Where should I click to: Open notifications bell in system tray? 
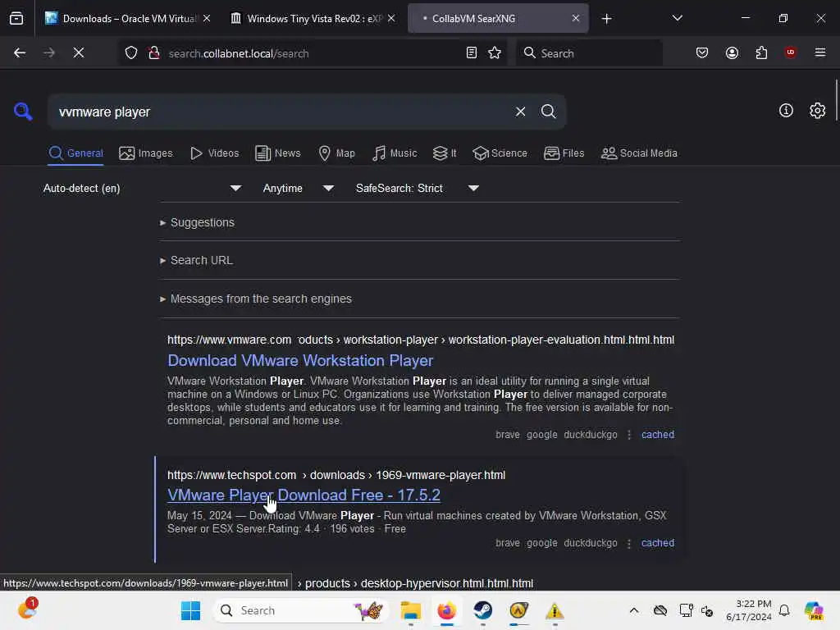coord(784,610)
